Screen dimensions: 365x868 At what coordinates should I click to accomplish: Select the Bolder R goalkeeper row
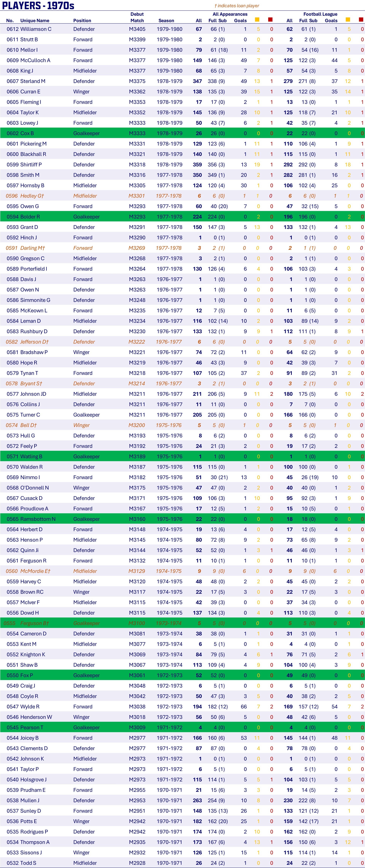(x=182, y=217)
